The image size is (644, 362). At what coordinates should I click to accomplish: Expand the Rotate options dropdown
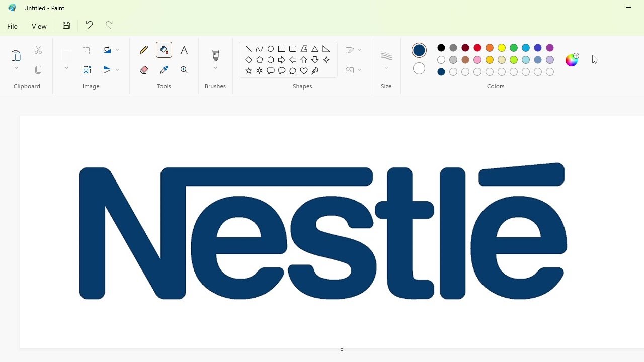point(117,50)
